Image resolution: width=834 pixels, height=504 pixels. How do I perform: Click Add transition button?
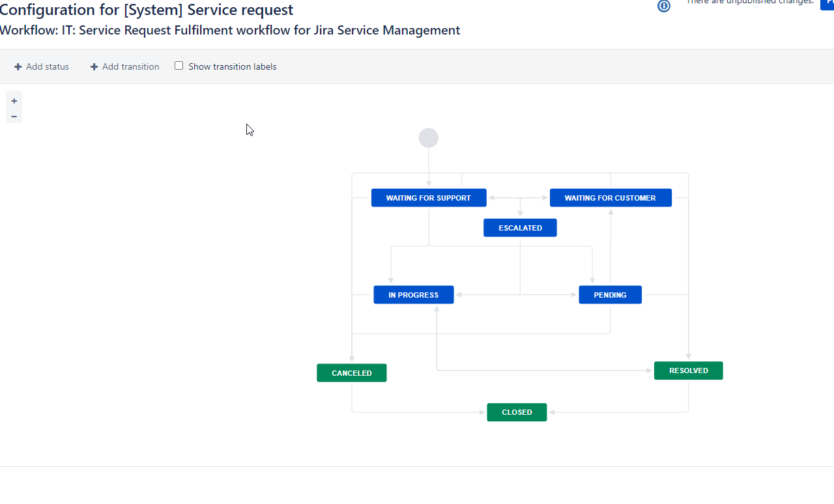click(124, 66)
